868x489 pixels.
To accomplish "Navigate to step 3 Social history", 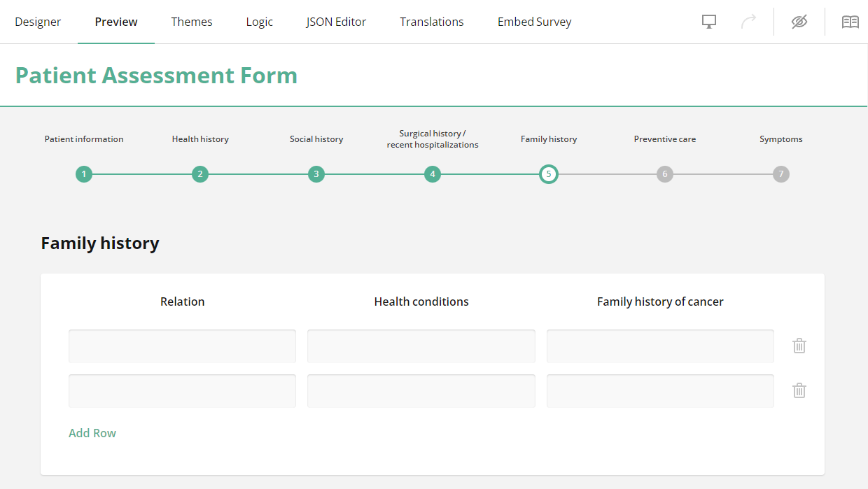I will [x=316, y=174].
